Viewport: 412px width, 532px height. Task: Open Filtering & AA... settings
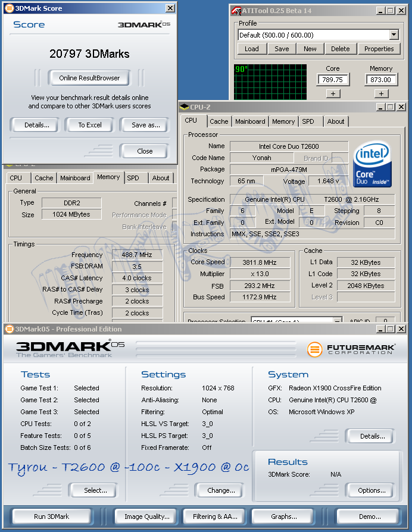(x=215, y=517)
